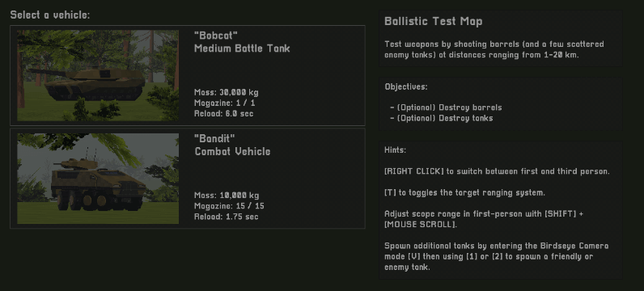644x291 pixels.
Task: Click the Bobcat Magazine 1 / 1 stat
Action: click(x=225, y=103)
